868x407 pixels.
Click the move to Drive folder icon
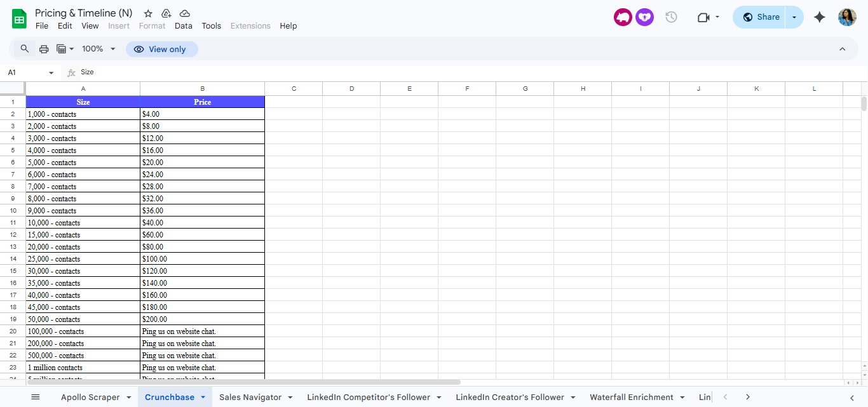pos(166,13)
